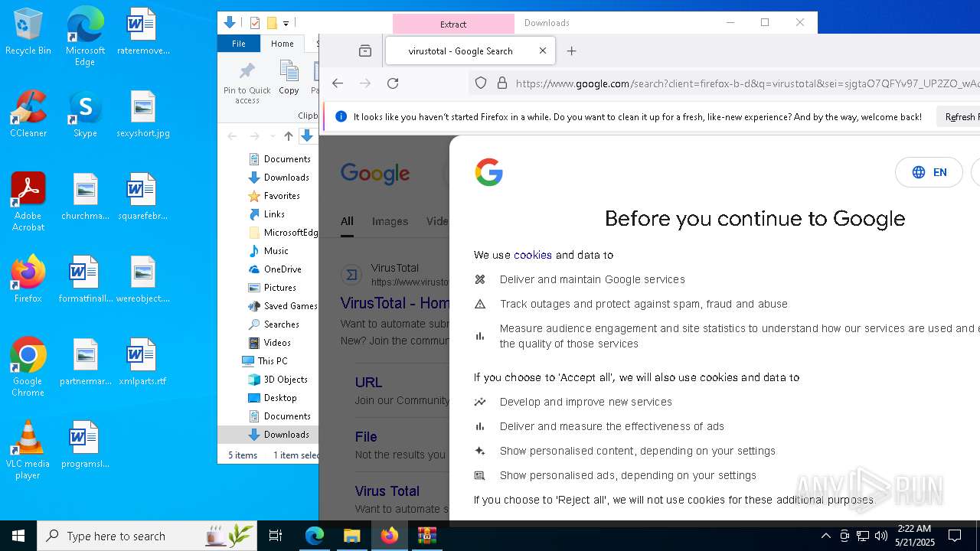Close the virustotal Google Search tab

pos(543,51)
